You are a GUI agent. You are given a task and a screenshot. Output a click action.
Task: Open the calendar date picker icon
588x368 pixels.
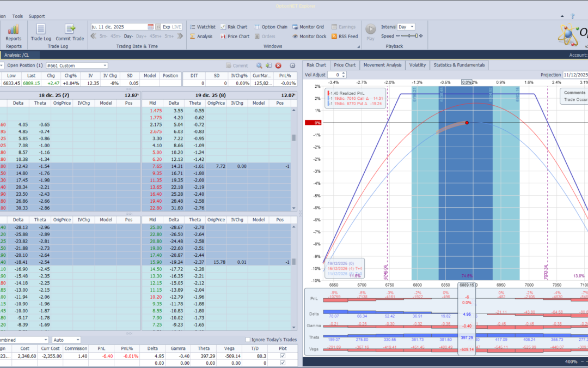tap(150, 27)
